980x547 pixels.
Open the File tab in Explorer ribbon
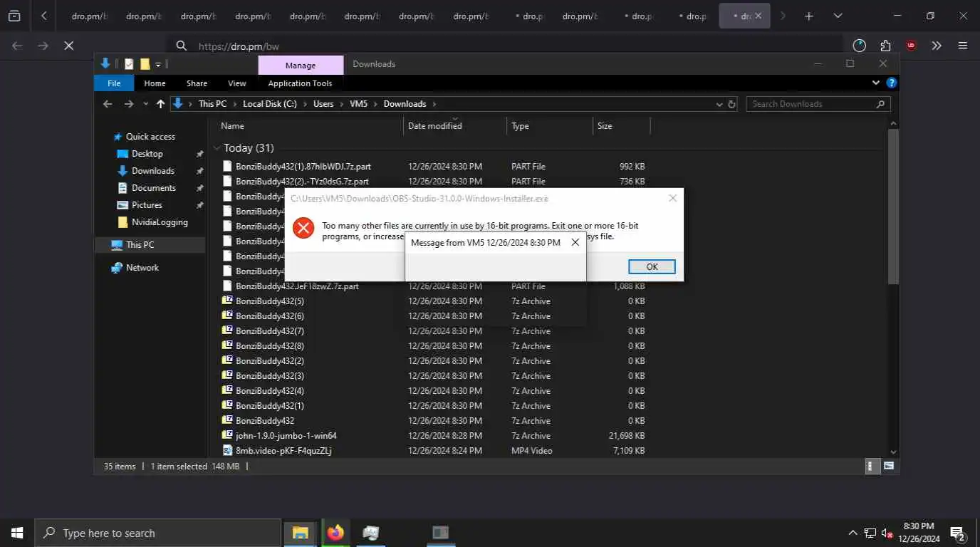click(114, 83)
